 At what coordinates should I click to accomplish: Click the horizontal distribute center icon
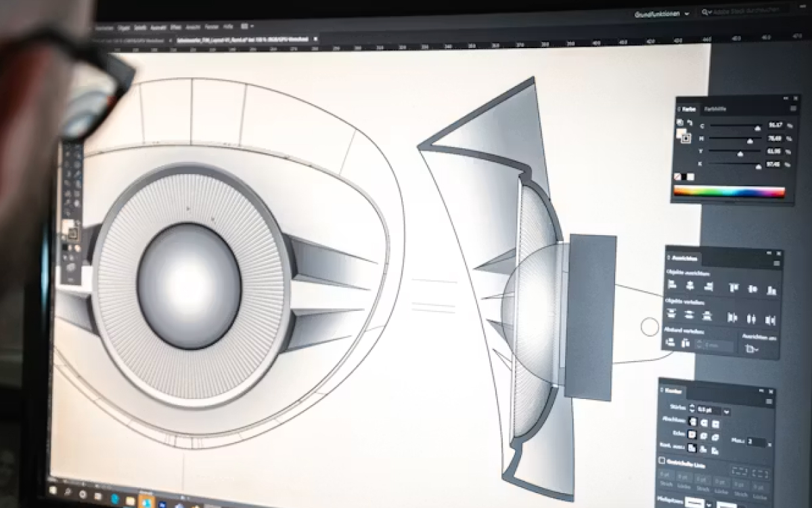coord(750,318)
